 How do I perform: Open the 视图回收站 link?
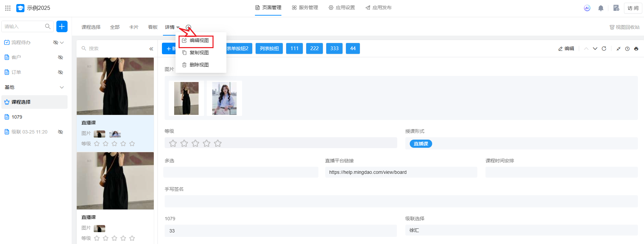click(x=624, y=27)
